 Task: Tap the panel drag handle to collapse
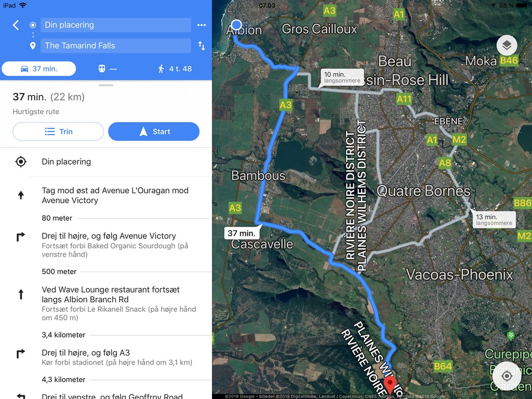pyautogui.click(x=106, y=85)
